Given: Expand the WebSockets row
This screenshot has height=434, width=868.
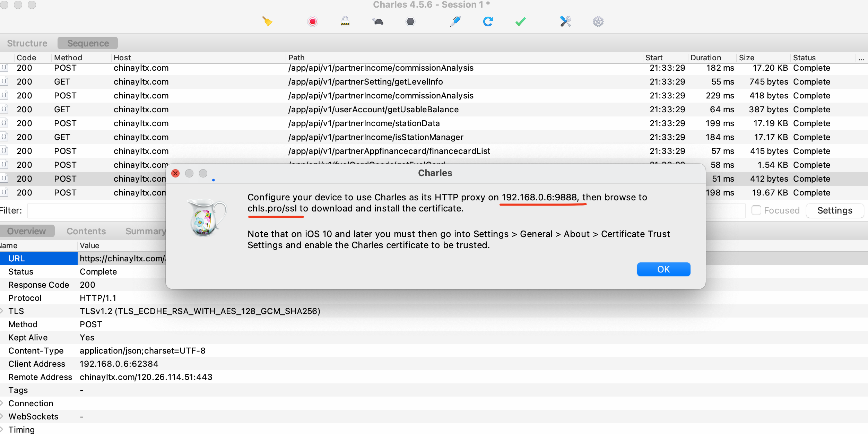Looking at the screenshot, I should [x=2, y=416].
